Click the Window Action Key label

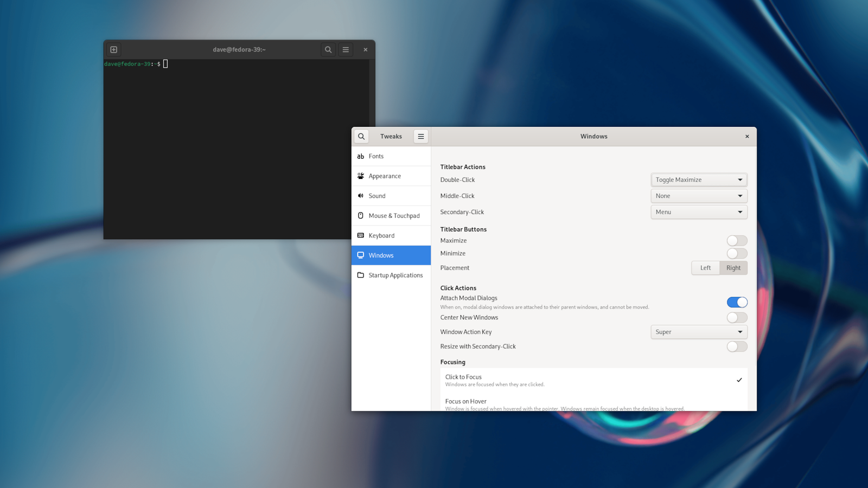point(466,332)
